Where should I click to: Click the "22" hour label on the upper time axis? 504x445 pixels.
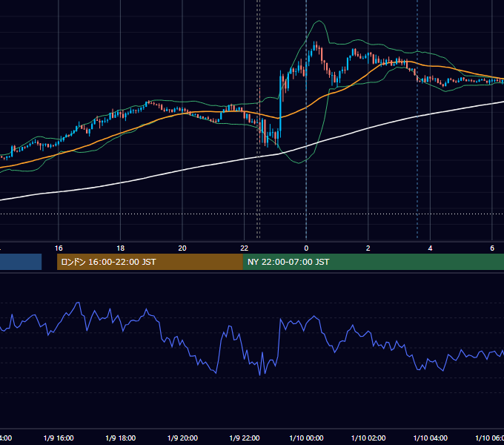point(245,248)
